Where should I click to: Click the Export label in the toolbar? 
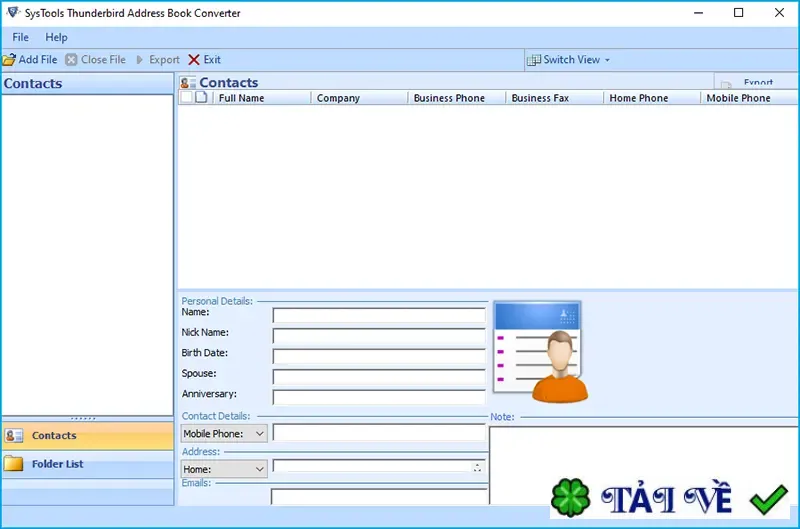(x=164, y=60)
